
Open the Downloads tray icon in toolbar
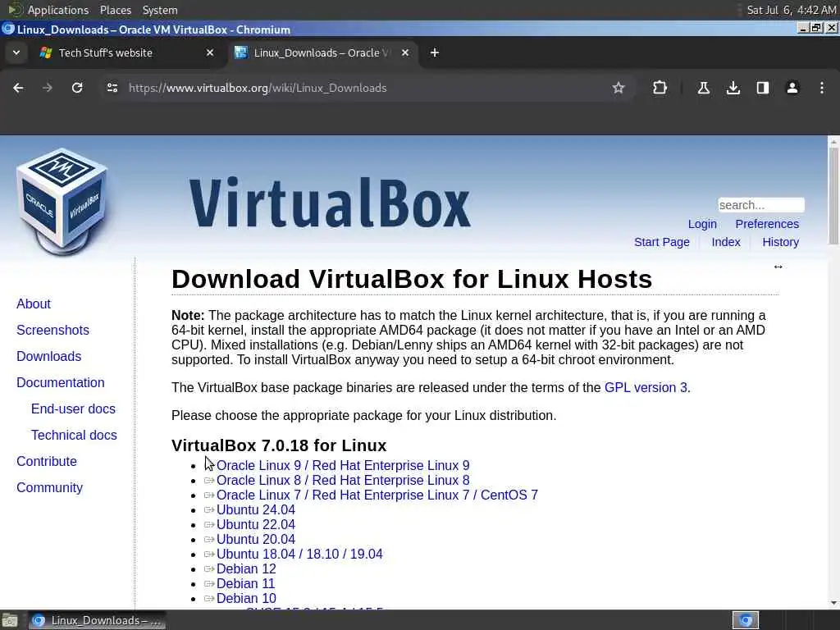(733, 88)
